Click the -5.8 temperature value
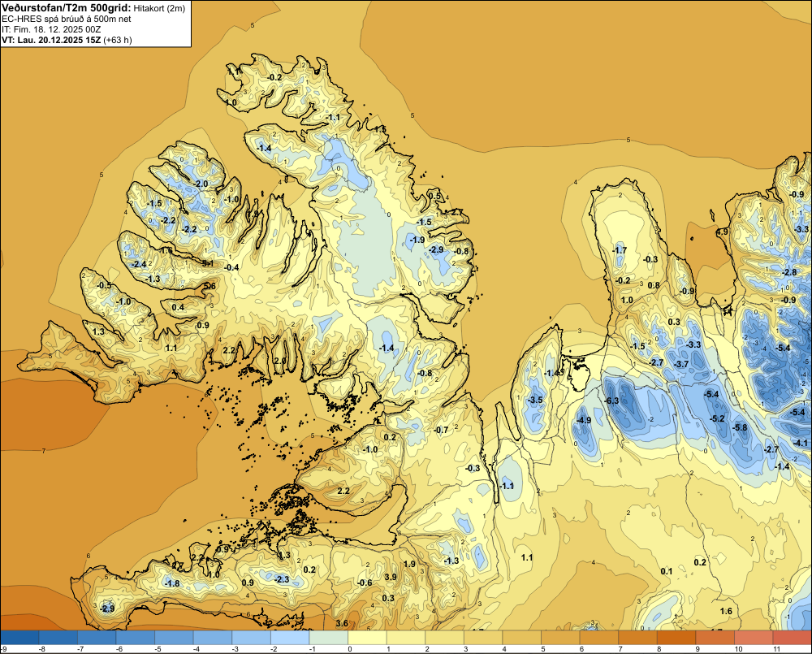This screenshot has height=654, width=812. tap(741, 427)
